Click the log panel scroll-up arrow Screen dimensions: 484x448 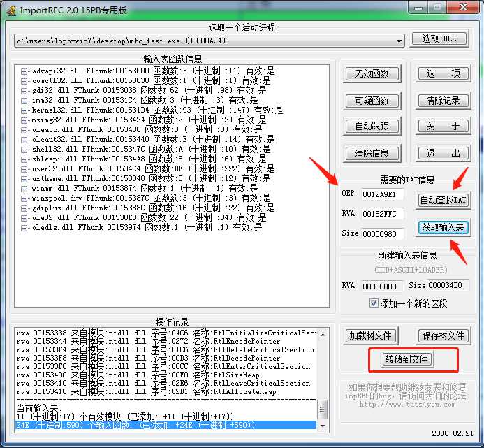(323, 334)
